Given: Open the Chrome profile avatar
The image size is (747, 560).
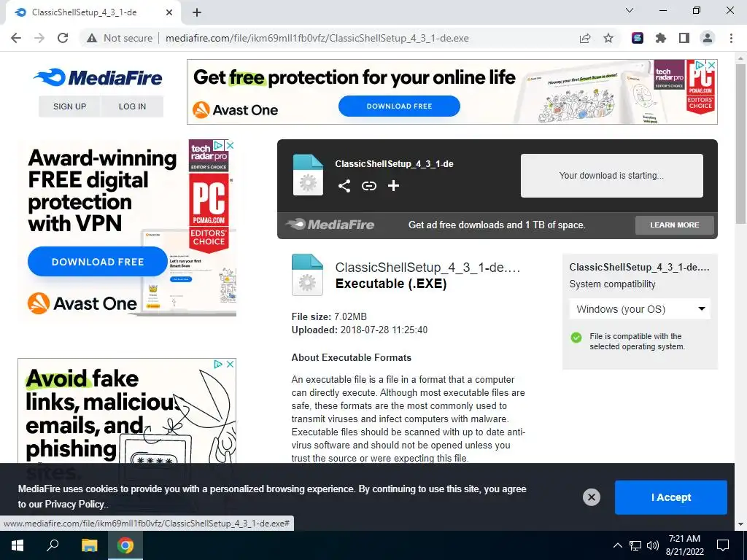Looking at the screenshot, I should point(708,38).
